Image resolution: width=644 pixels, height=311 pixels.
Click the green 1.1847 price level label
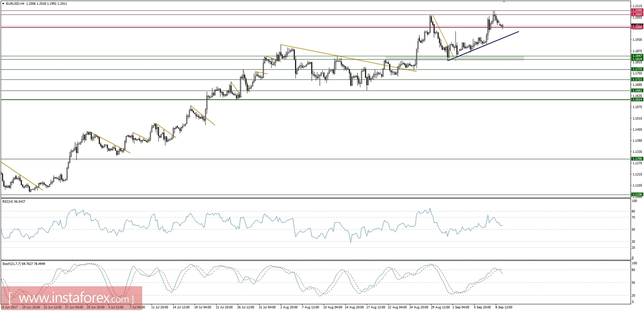pyautogui.click(x=637, y=56)
